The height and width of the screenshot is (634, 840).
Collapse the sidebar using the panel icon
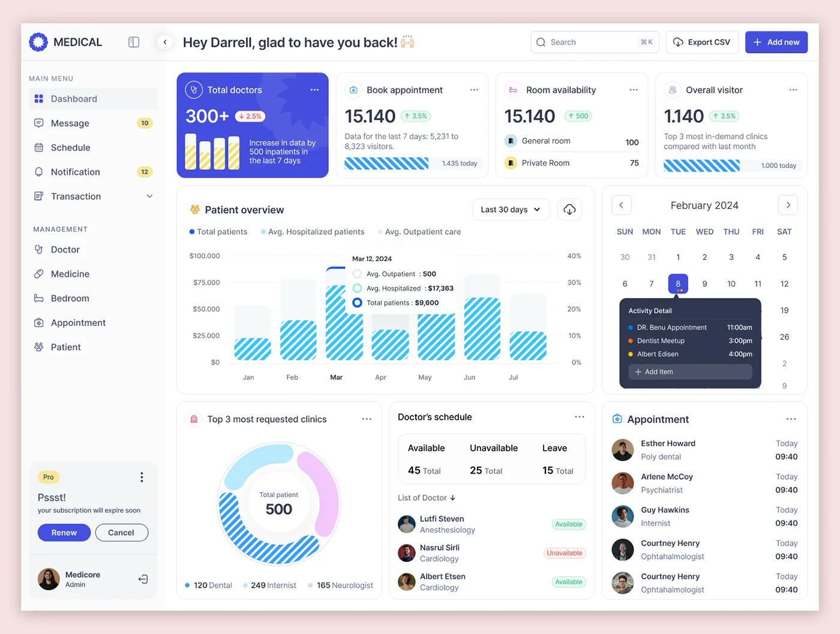coord(134,42)
